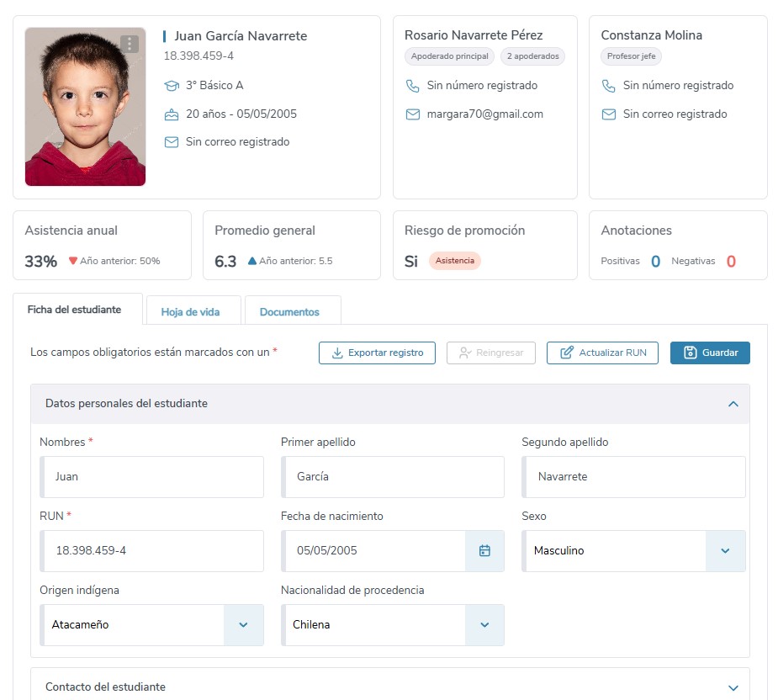
Task: Click phone icon in Constanza Molina card
Action: pos(609,86)
